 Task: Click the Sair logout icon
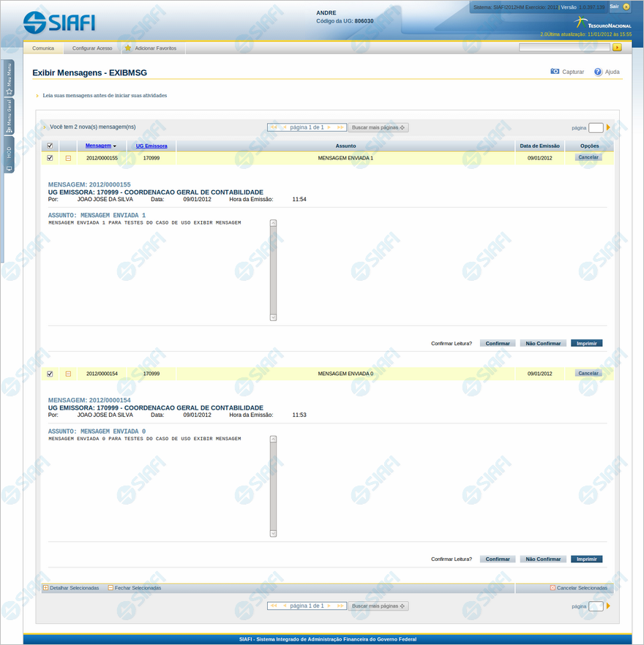[x=626, y=7]
